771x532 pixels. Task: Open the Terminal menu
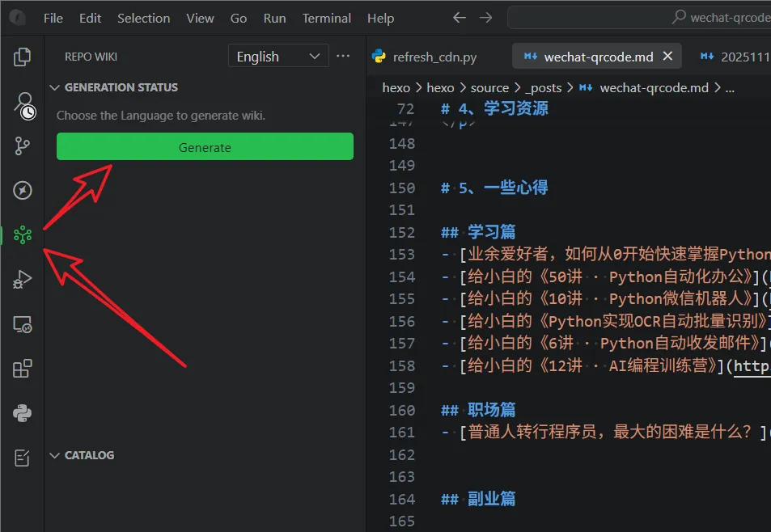[326, 17]
